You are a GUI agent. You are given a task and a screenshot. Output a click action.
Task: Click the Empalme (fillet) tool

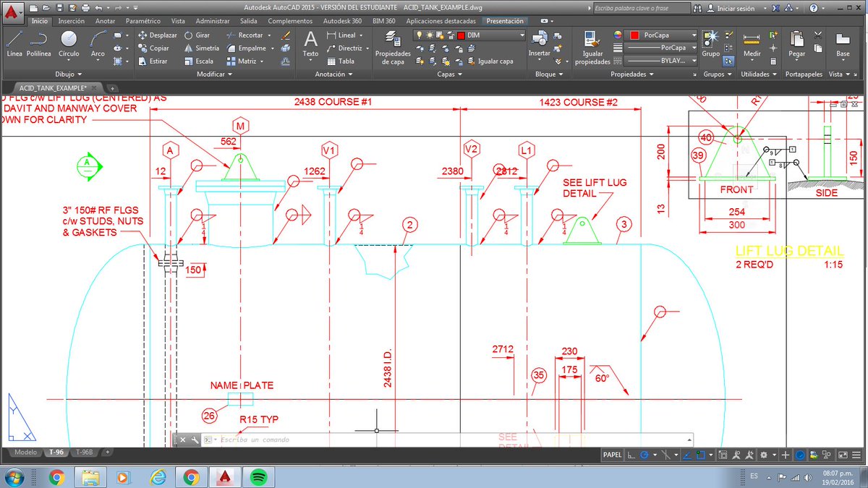pos(245,48)
